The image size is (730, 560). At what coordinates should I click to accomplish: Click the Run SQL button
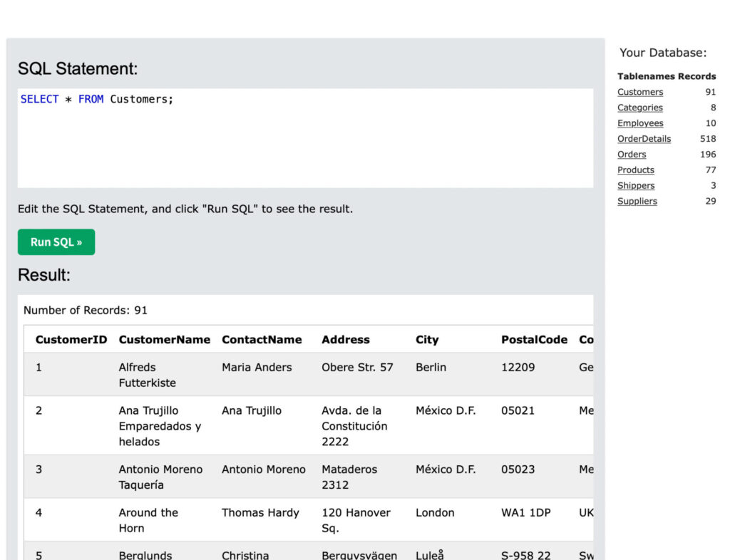[x=56, y=242]
